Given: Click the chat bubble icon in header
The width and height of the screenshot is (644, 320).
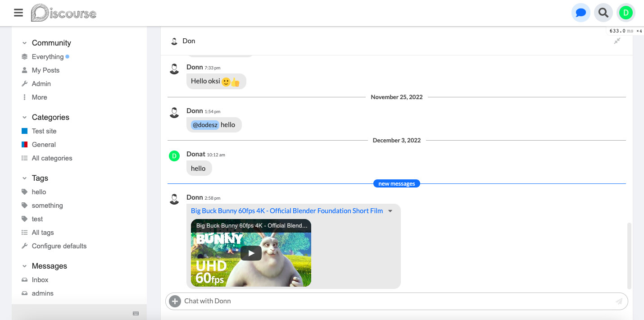Looking at the screenshot, I should [581, 13].
